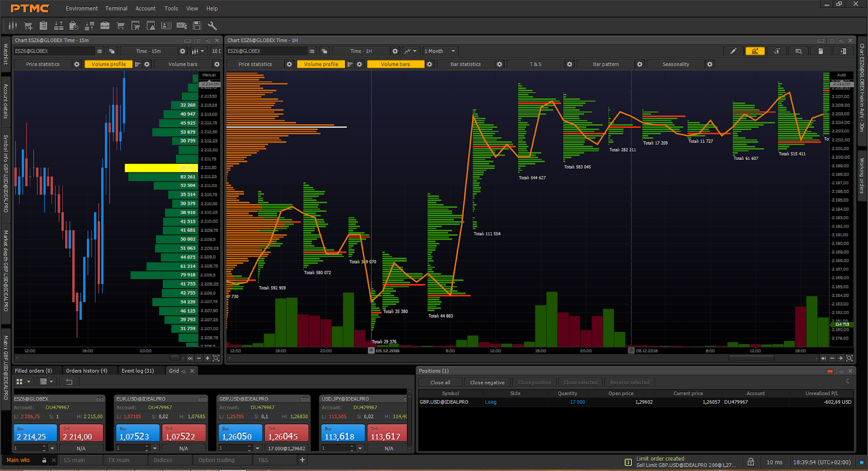Enable Bar statistics in the 1H chart
Screen dimensions: 868x471
(465, 64)
